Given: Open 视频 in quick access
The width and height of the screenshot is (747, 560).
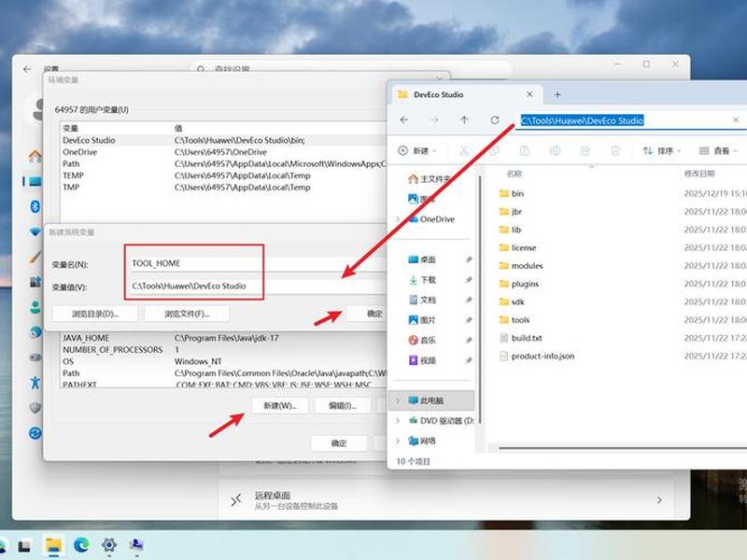Looking at the screenshot, I should point(422,360).
